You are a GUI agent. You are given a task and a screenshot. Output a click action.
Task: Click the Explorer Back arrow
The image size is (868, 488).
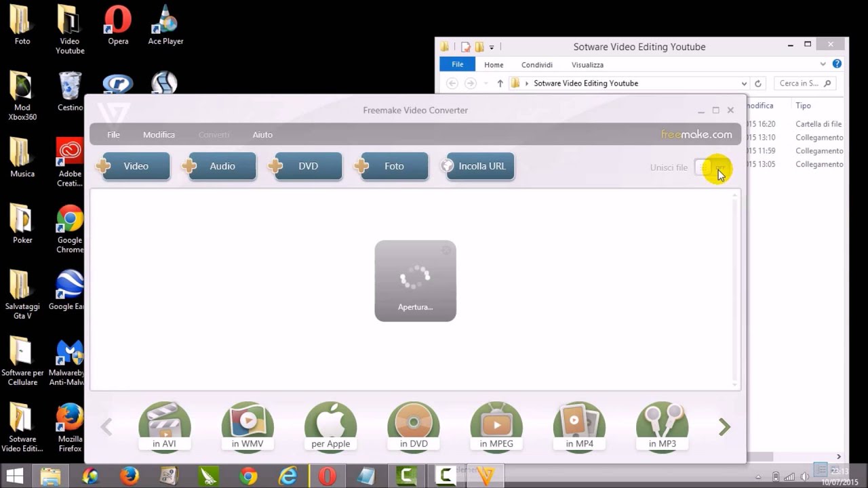click(452, 83)
